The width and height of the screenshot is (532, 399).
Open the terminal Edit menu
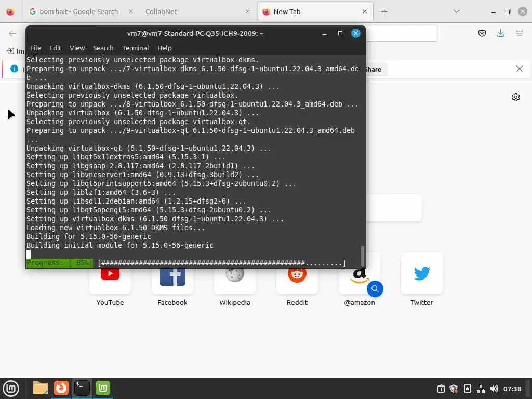(55, 48)
